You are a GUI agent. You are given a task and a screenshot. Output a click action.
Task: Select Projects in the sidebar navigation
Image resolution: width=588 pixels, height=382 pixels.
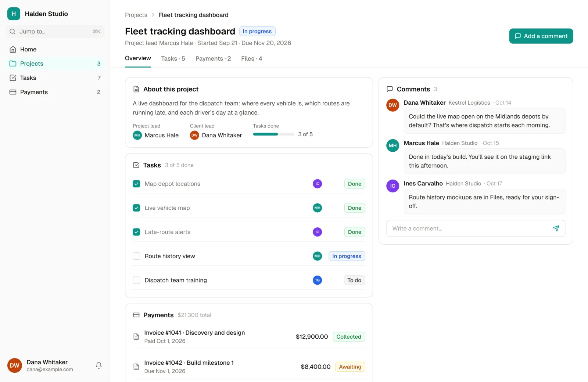(x=55, y=64)
